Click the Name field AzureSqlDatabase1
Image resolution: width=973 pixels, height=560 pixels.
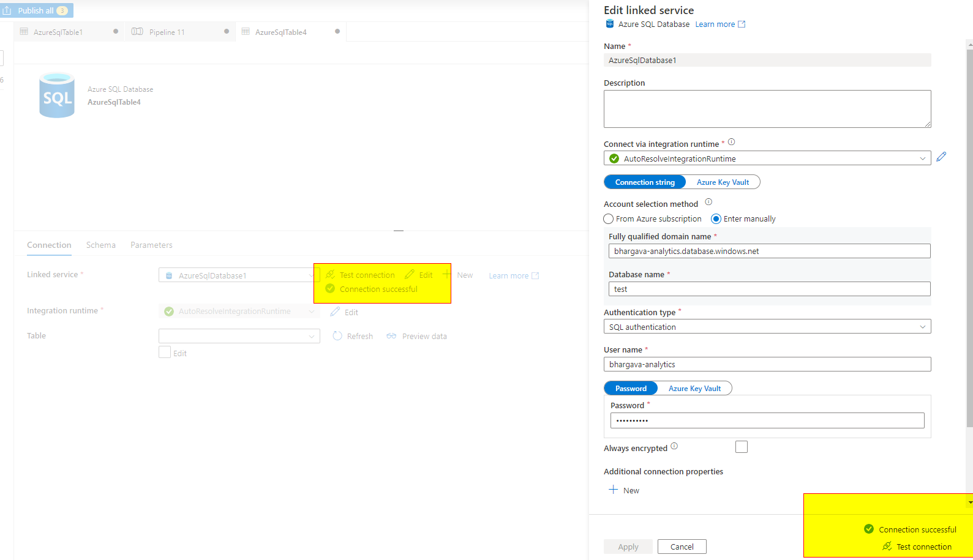(767, 60)
